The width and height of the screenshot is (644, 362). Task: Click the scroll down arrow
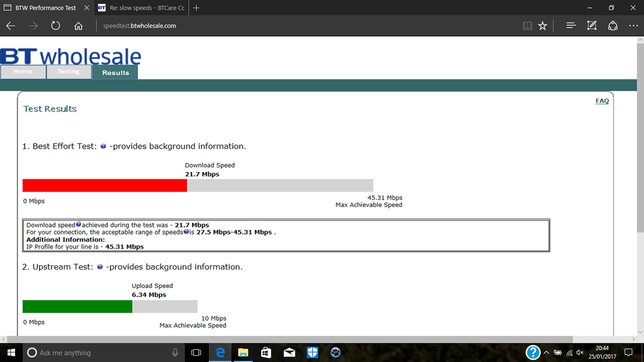coord(640,332)
